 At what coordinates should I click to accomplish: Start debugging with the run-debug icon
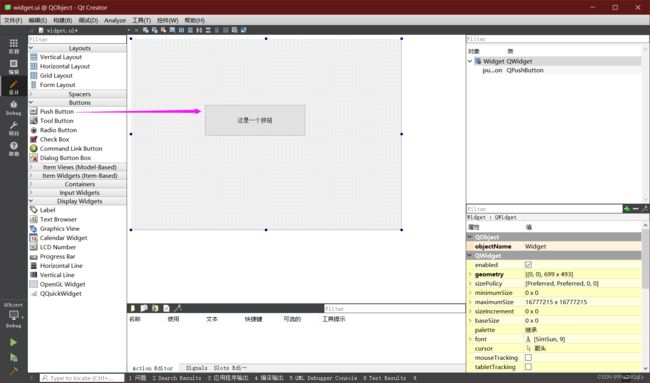click(13, 357)
